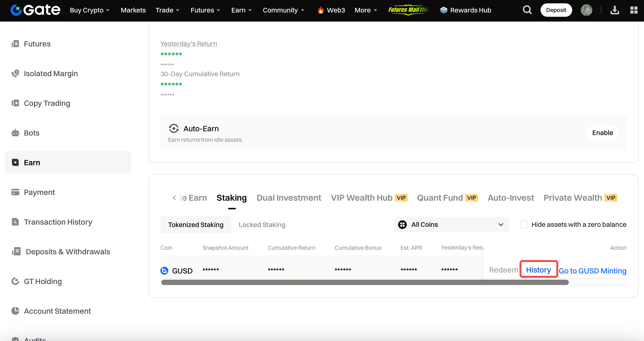Open the All Coins dropdown
Image resolution: width=644 pixels, height=341 pixels.
[451, 225]
